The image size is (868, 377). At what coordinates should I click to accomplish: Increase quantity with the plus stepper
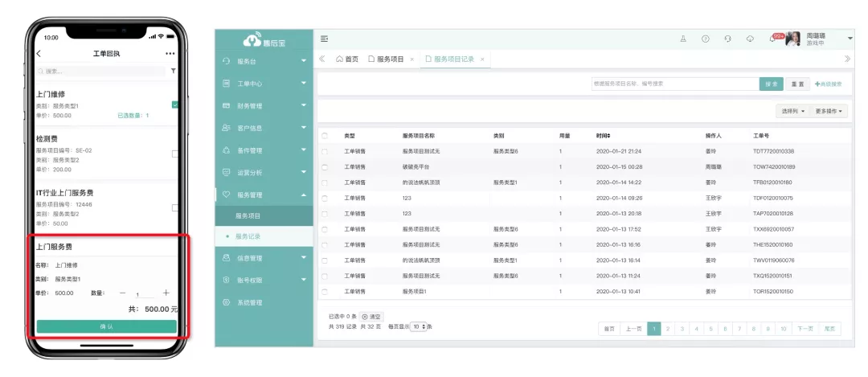pos(166,293)
